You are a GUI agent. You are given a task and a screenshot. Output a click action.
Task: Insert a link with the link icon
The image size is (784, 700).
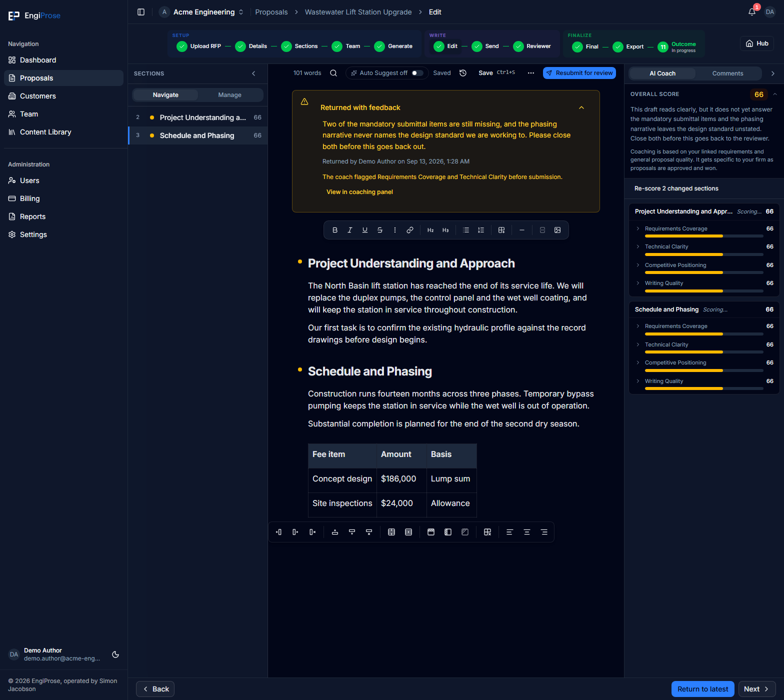pyautogui.click(x=410, y=230)
